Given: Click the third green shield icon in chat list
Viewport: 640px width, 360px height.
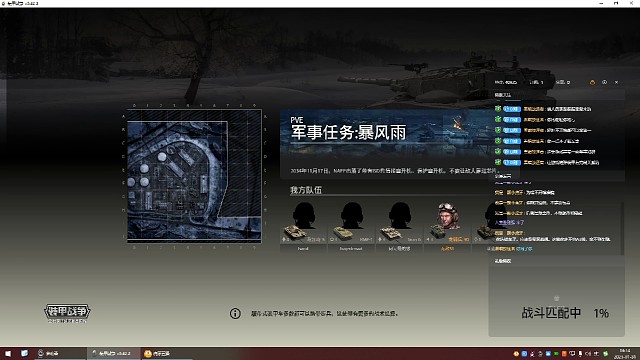Looking at the screenshot, I should coord(498,130).
